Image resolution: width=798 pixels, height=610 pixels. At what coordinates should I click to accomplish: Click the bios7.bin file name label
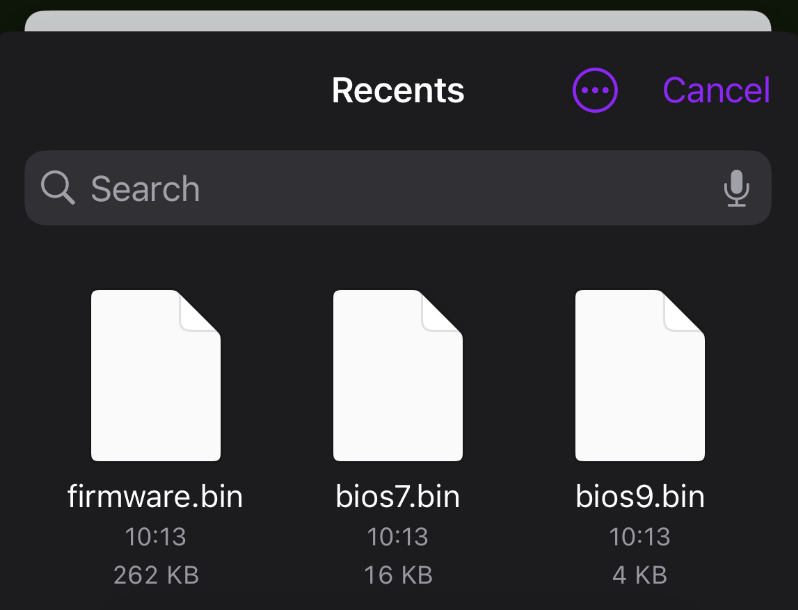[398, 497]
